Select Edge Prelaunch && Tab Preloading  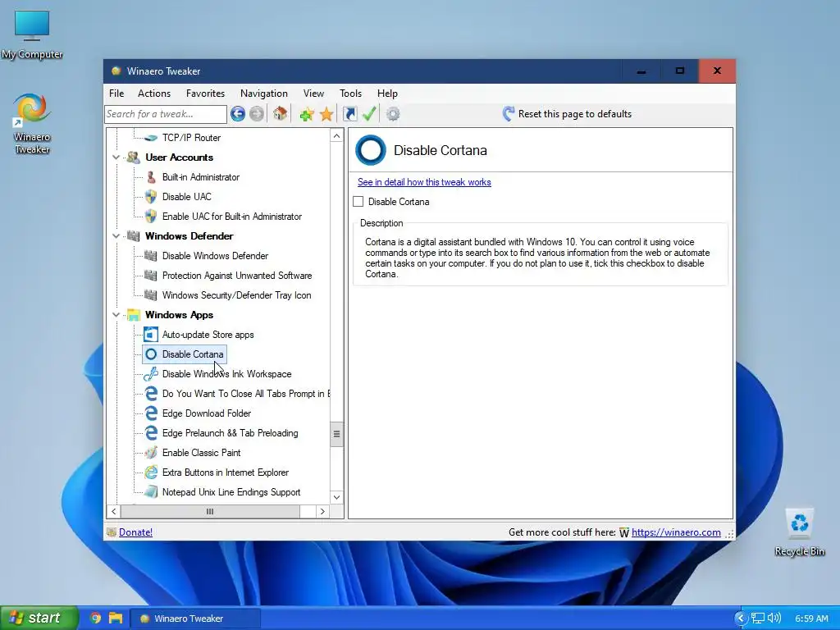(x=230, y=433)
